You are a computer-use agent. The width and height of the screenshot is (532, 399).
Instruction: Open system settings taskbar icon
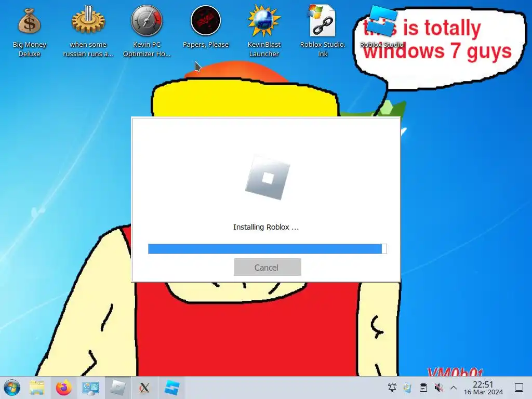tap(90, 388)
